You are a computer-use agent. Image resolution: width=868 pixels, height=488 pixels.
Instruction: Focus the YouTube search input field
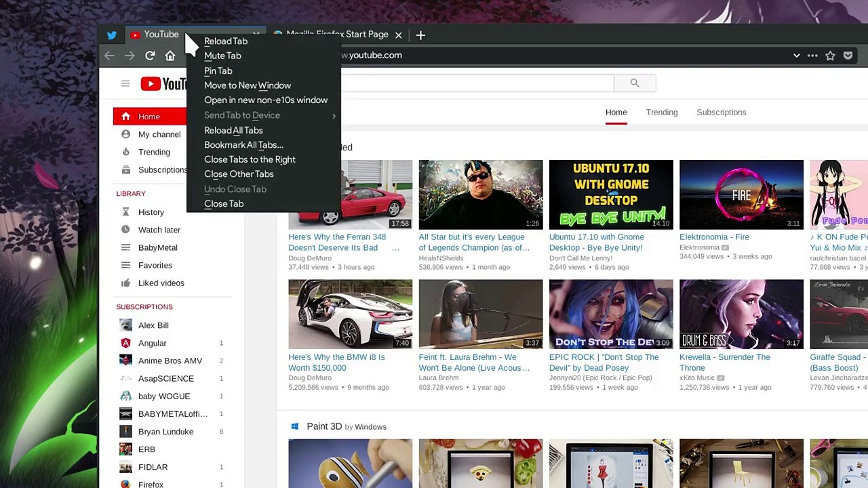tap(477, 83)
